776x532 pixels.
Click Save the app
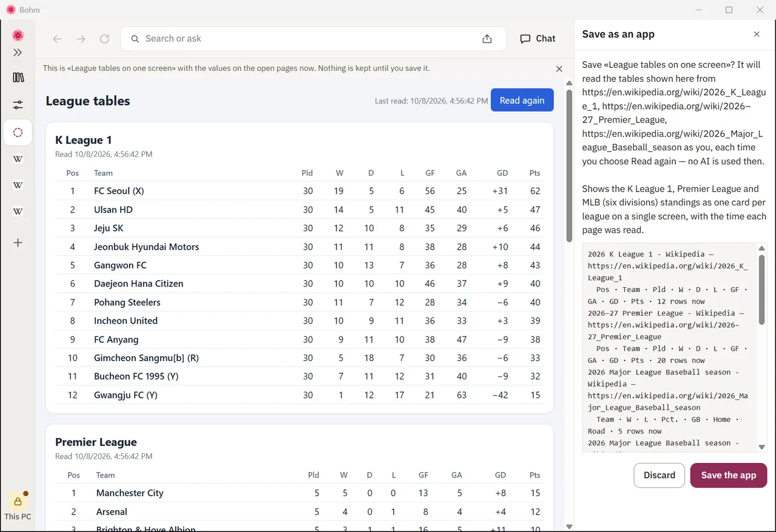[x=729, y=476]
